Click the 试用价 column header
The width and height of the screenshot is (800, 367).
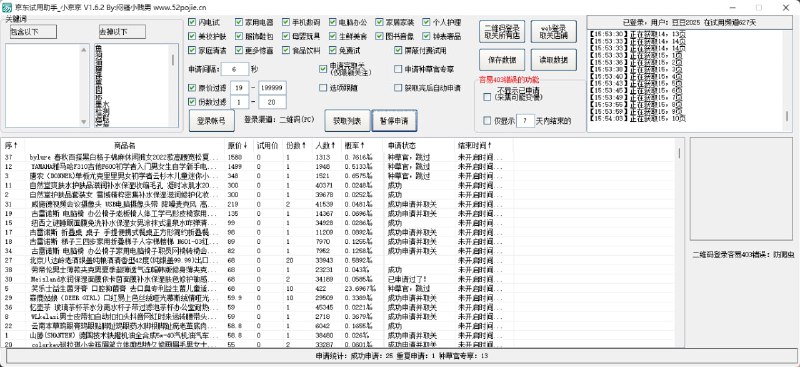tap(268, 145)
